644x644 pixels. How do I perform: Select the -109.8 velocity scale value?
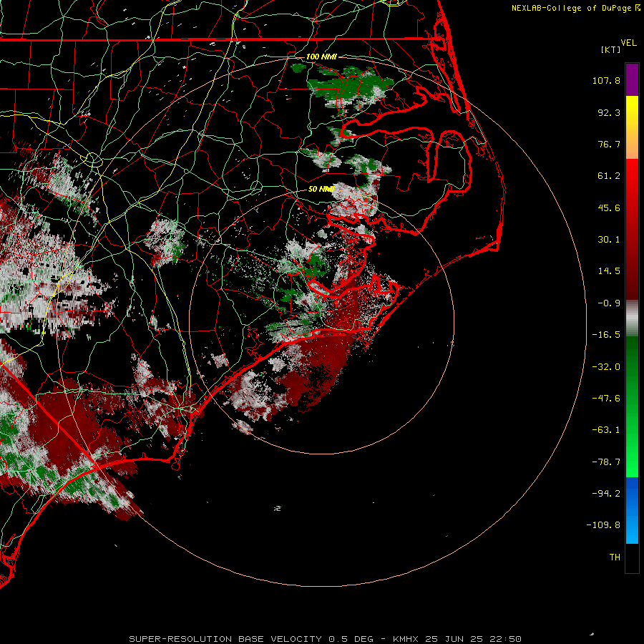[603, 525]
